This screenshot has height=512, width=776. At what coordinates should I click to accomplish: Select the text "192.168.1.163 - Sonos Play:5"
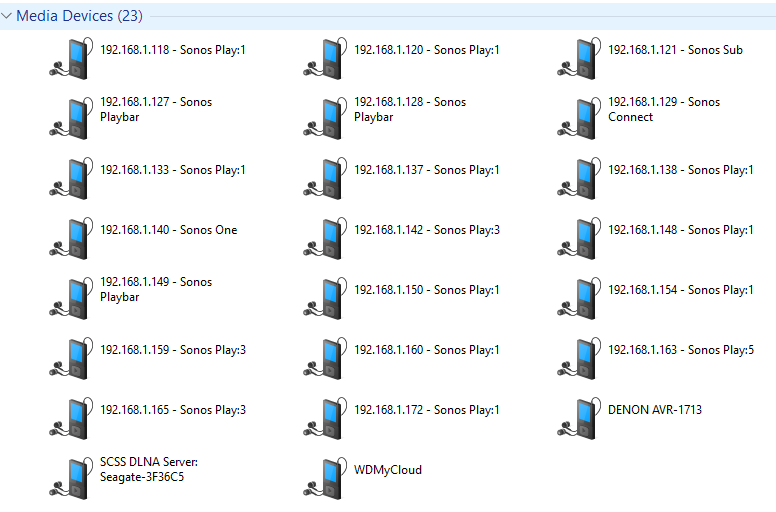coord(680,350)
